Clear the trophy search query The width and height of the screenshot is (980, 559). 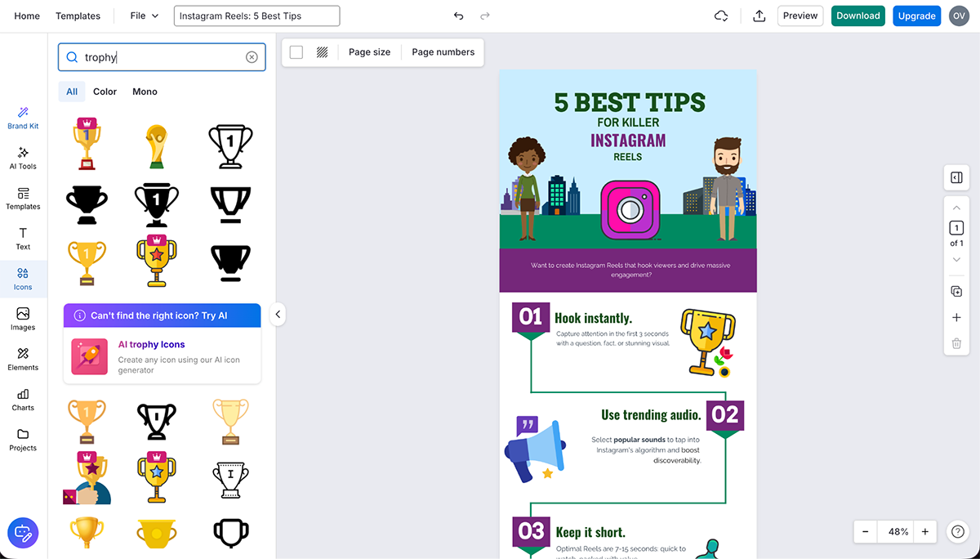[x=252, y=56]
